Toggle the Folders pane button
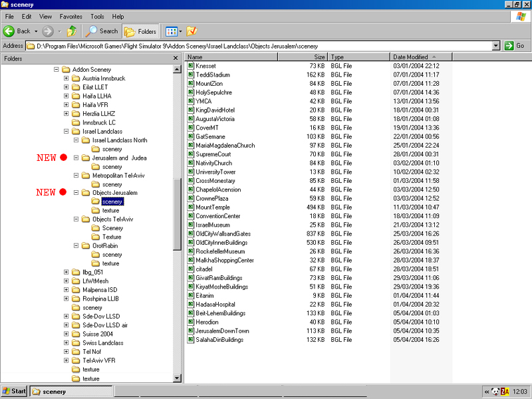 pos(140,31)
